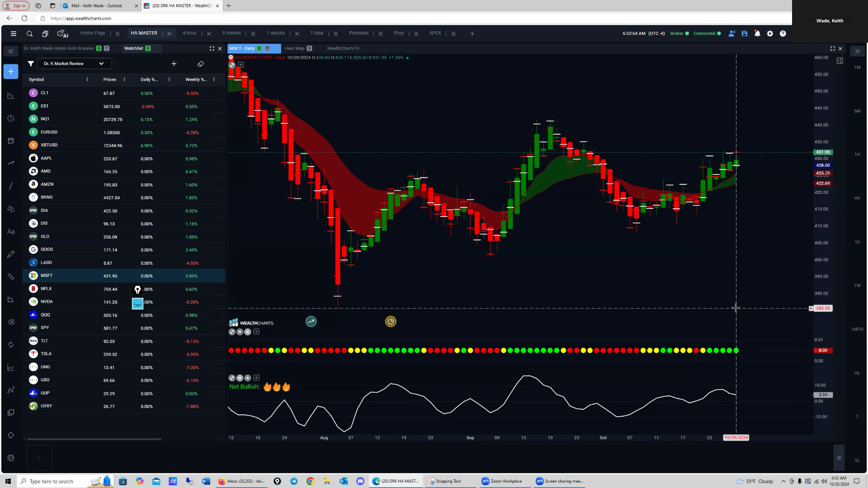
Task: Open the settings gear icon
Action: pos(770,33)
